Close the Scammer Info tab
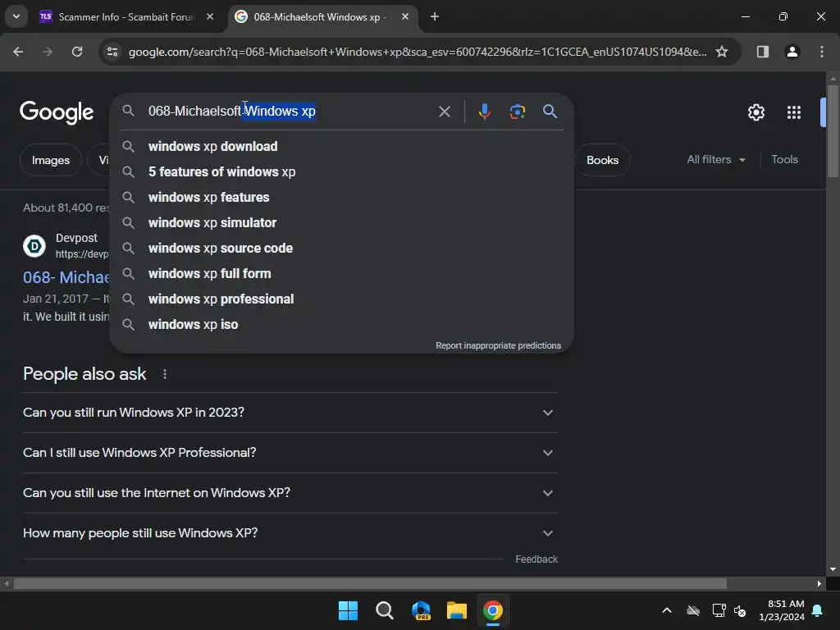 point(210,16)
